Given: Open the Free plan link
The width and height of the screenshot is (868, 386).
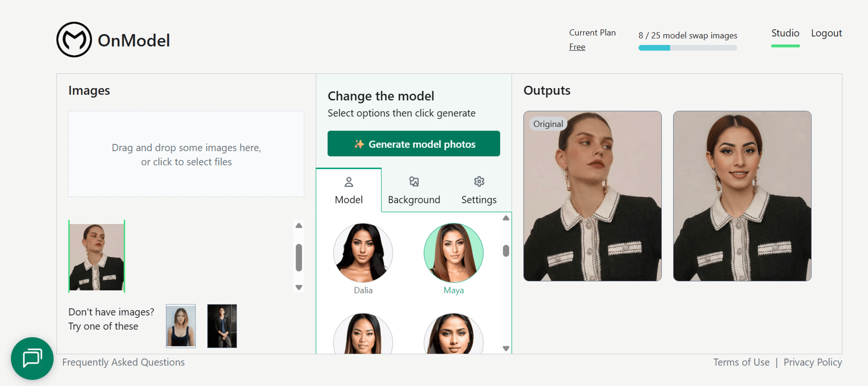Looking at the screenshot, I should (577, 47).
